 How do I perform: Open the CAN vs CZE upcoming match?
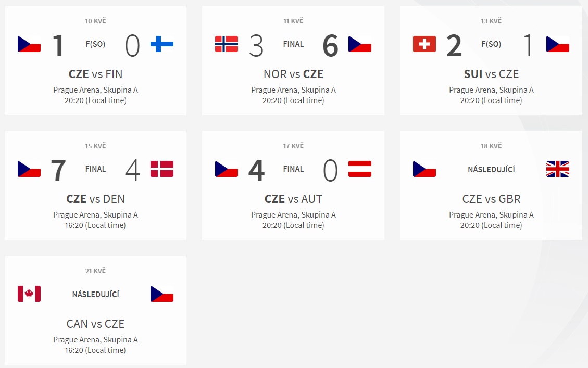click(96, 324)
